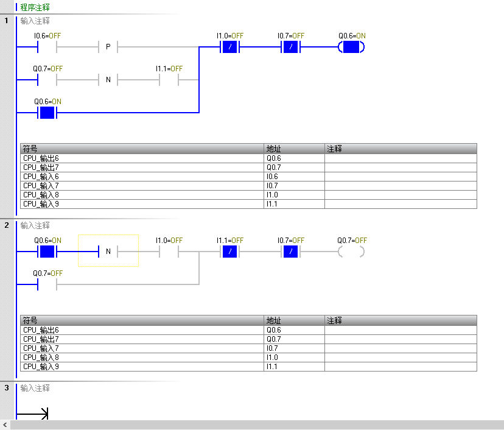The width and height of the screenshot is (504, 430).
Task: Click network 1's 输入注释 comment field
Action: pyautogui.click(x=35, y=21)
